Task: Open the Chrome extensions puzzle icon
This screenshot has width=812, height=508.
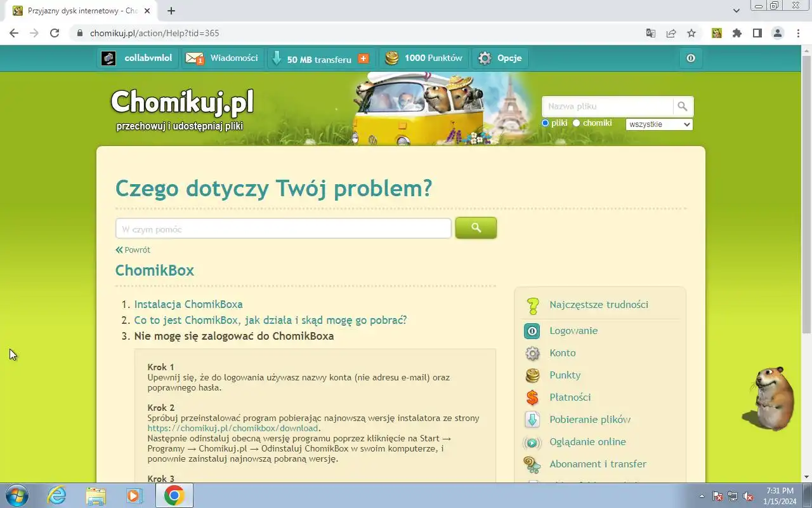Action: pyautogui.click(x=737, y=33)
